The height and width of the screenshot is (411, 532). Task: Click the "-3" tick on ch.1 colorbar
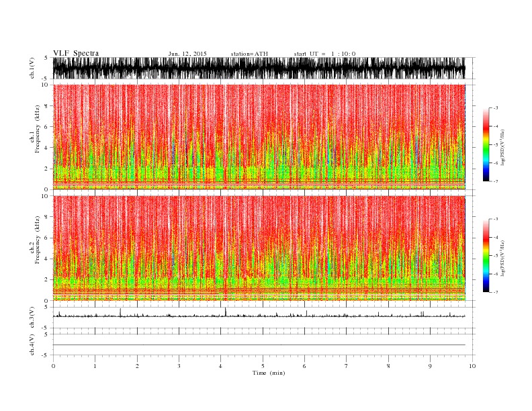[x=496, y=108]
